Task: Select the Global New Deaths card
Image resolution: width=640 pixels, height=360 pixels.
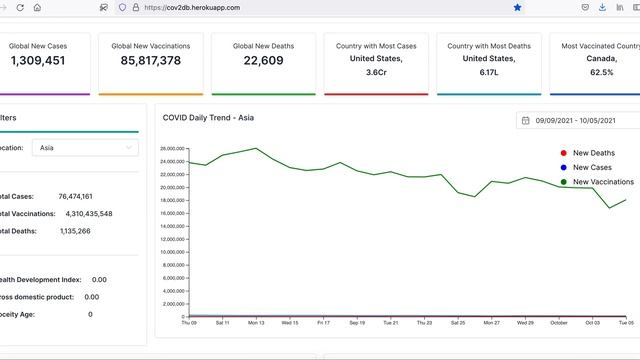Action: pyautogui.click(x=264, y=64)
